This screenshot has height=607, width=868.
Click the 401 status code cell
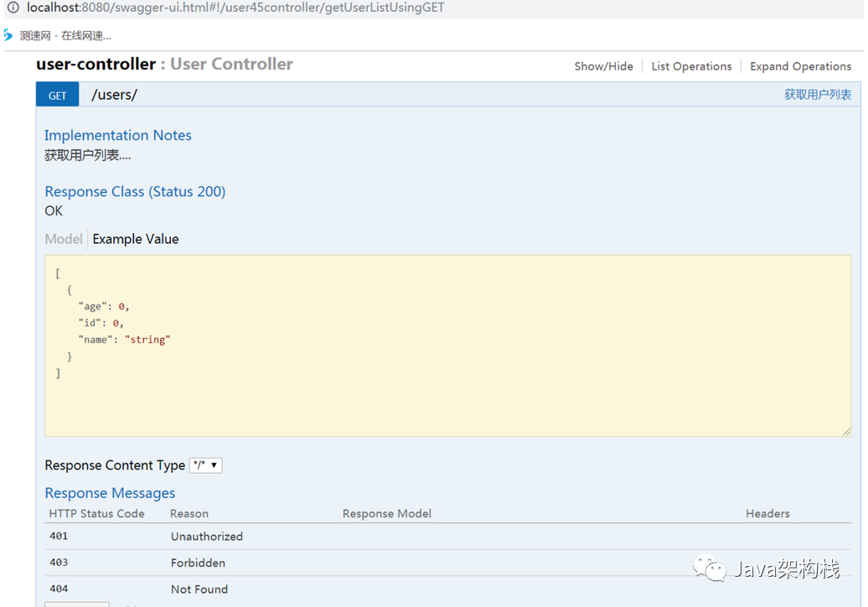tap(59, 536)
